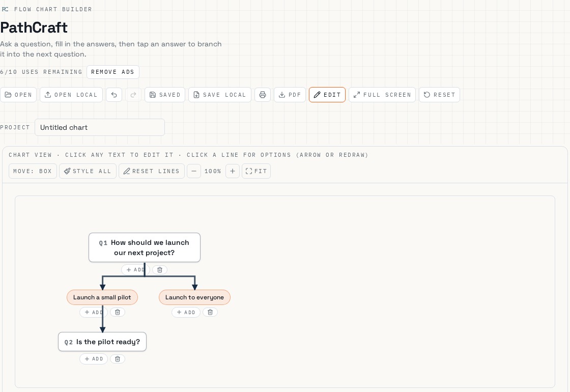
Task: Edit Q2 'Is the pilot ready?' text
Action: 108,342
